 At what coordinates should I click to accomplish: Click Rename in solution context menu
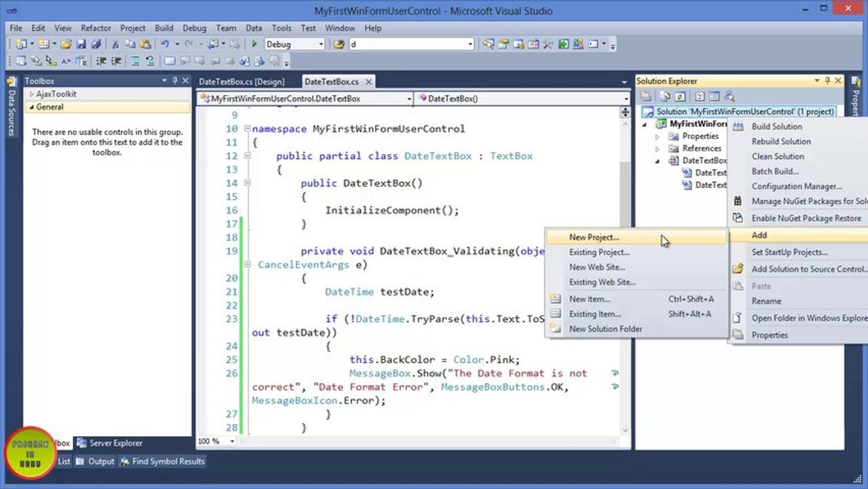[766, 301]
